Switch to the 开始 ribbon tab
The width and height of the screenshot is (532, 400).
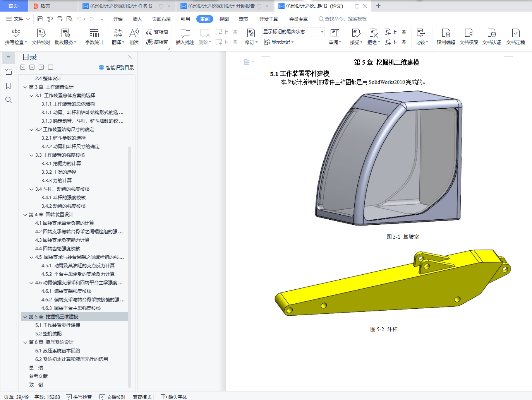(x=118, y=19)
